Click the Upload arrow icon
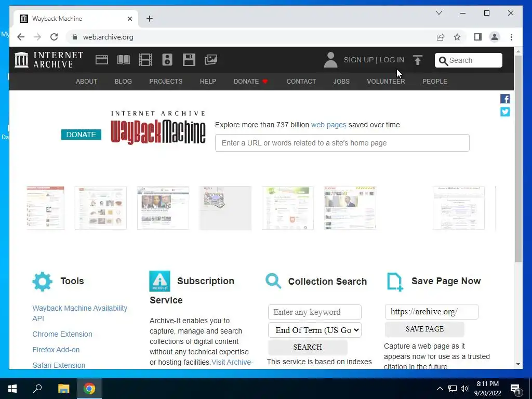The height and width of the screenshot is (399, 532). (418, 60)
